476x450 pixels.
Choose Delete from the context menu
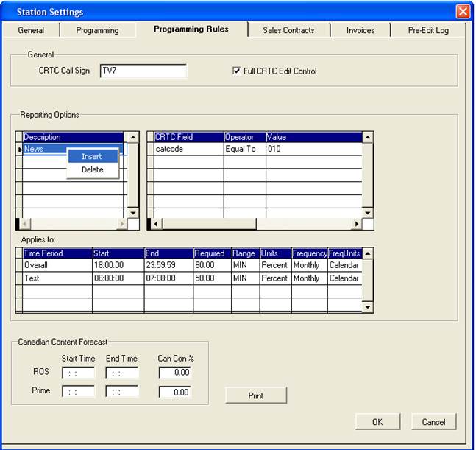(x=92, y=169)
